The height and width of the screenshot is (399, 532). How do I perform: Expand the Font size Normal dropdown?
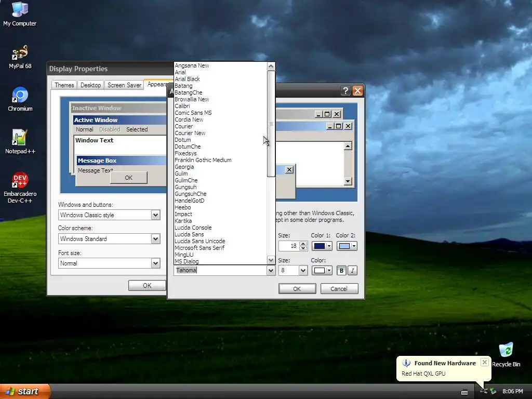click(155, 263)
